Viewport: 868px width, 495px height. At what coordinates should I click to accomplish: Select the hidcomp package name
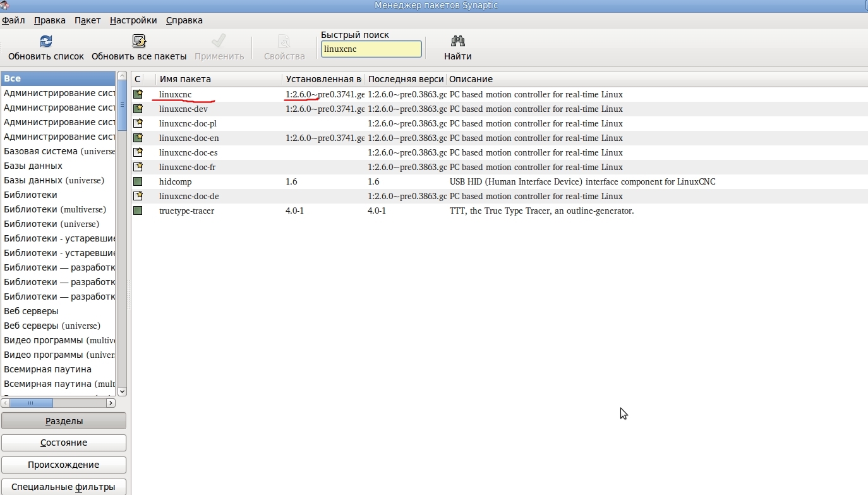coord(175,181)
